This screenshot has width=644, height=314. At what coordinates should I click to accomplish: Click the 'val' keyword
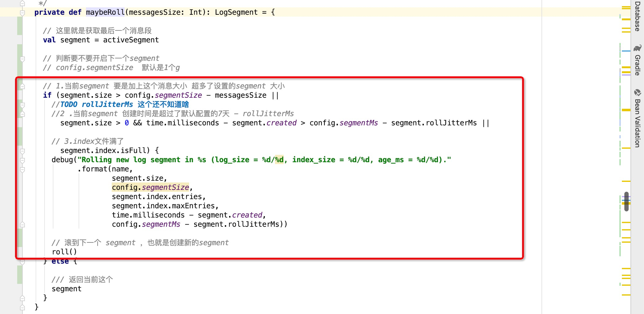click(x=49, y=40)
